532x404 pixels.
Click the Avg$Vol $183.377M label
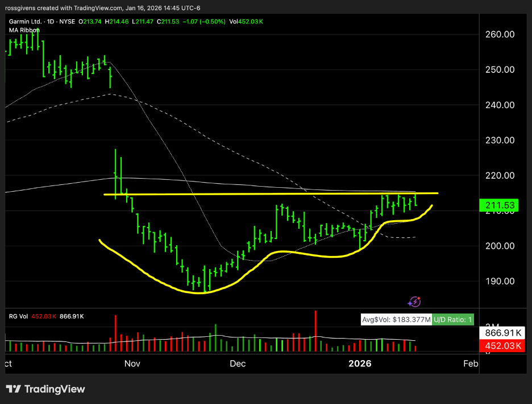(396, 320)
